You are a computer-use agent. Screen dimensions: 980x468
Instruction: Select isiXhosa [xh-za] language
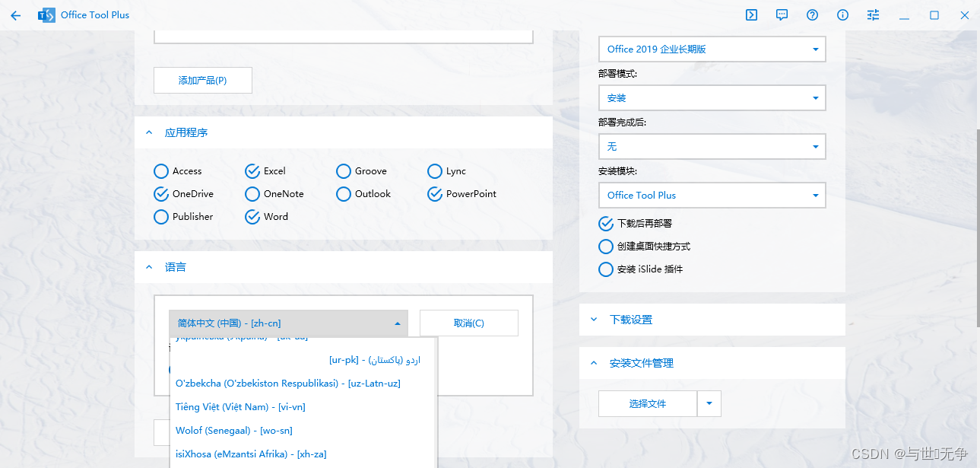(303, 454)
